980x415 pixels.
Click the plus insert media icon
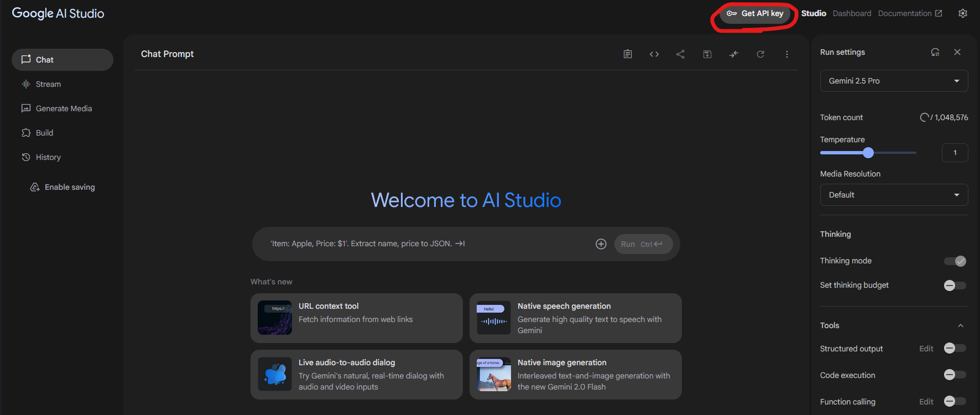click(x=601, y=244)
